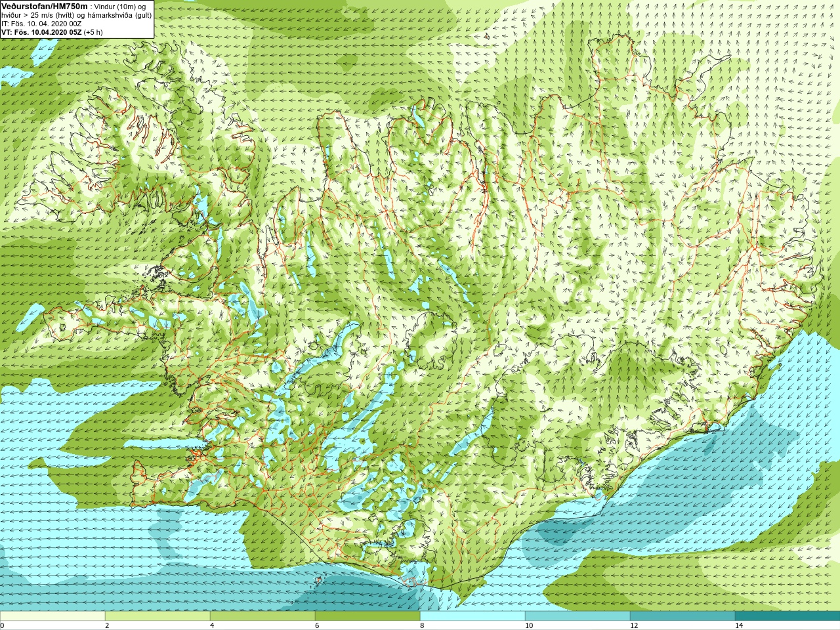840x630 pixels.
Task: Click the '6' tick label on the scale
Action: [x=317, y=625]
